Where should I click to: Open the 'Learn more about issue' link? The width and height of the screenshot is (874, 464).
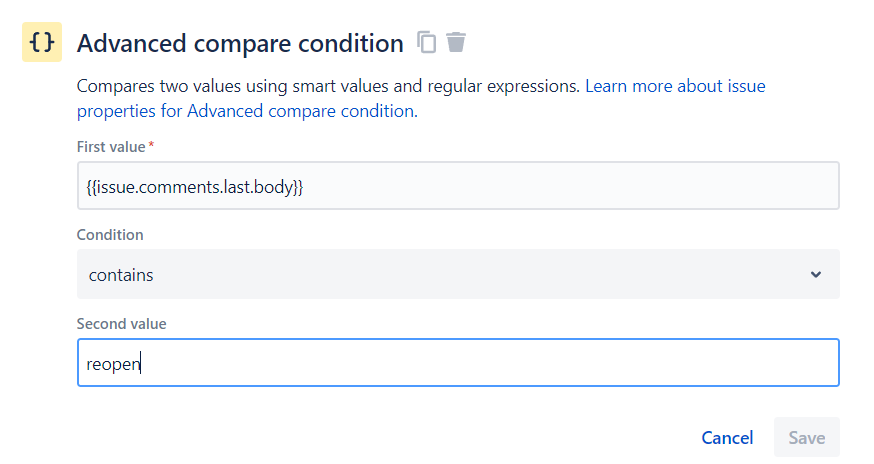pyautogui.click(x=675, y=86)
